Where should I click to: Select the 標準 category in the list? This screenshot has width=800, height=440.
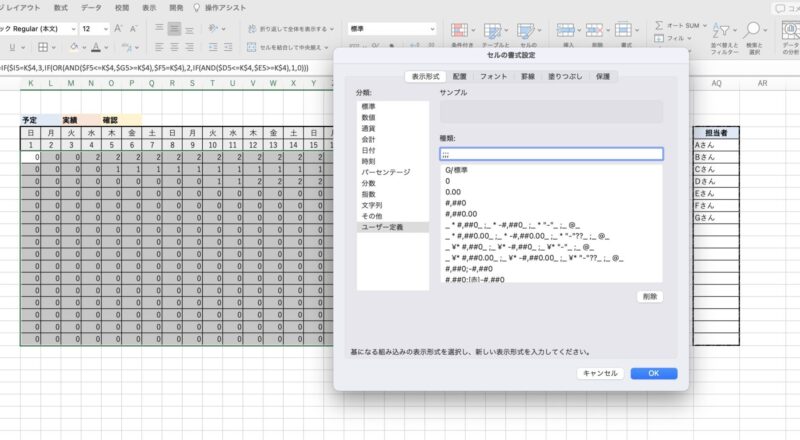[392, 107]
